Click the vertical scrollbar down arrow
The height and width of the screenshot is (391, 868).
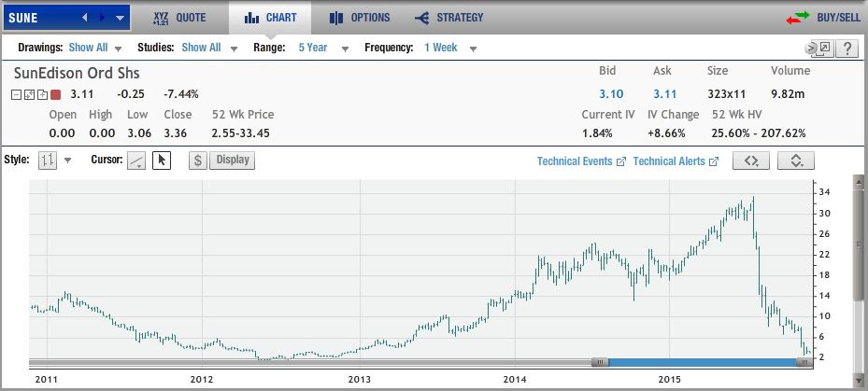click(859, 381)
